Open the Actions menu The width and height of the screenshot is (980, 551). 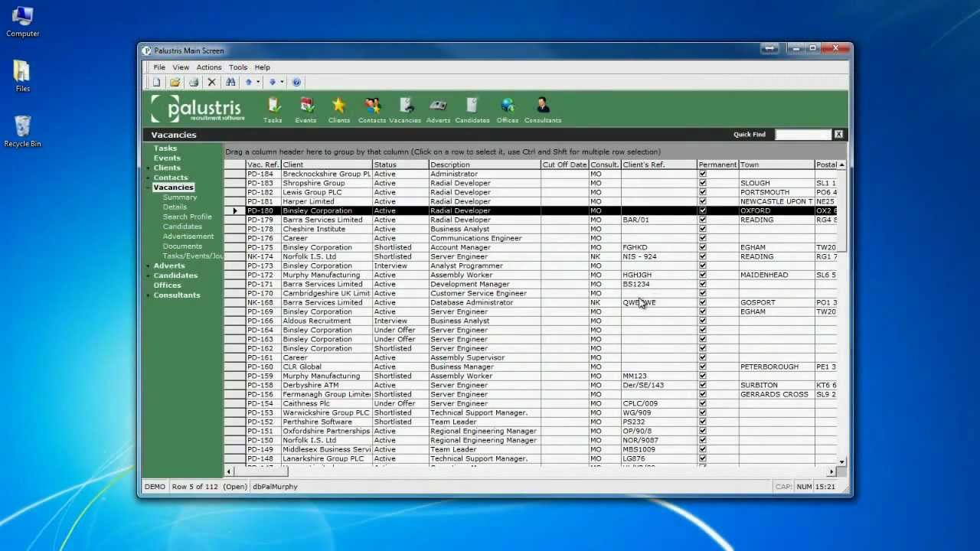click(209, 67)
